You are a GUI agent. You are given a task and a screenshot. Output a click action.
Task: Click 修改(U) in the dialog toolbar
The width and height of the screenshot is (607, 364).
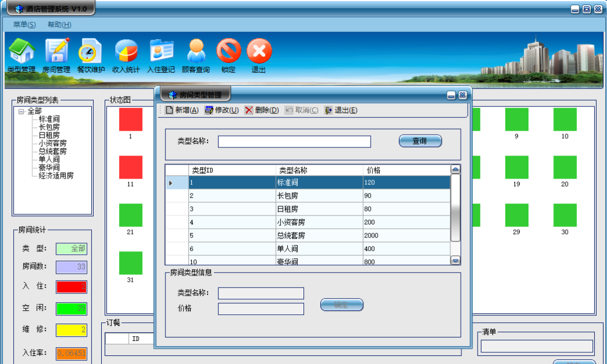point(221,110)
